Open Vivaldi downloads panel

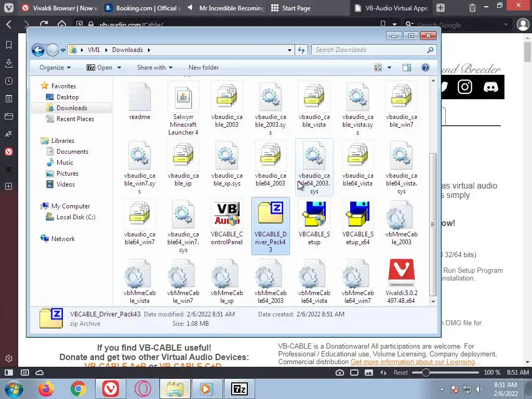coord(9,63)
